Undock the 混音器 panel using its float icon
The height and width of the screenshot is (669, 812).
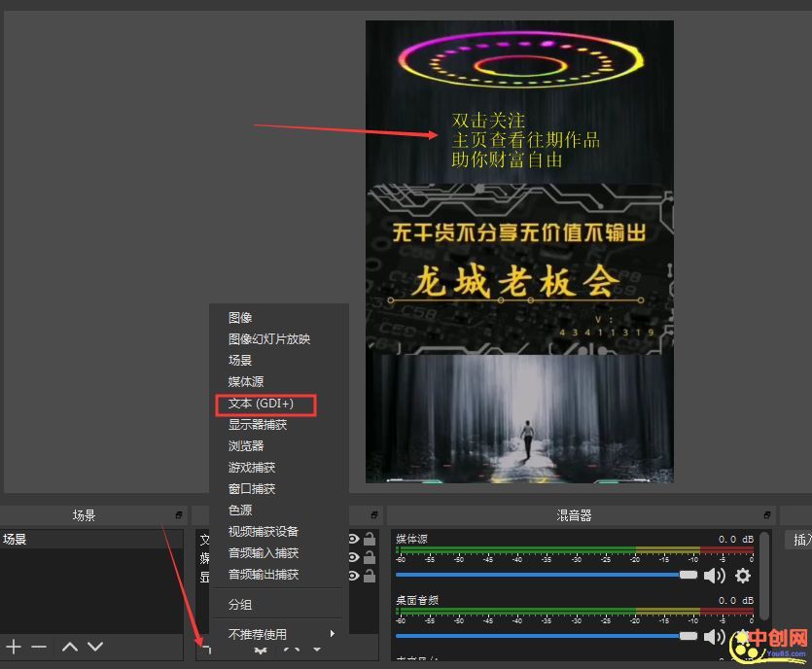(763, 515)
